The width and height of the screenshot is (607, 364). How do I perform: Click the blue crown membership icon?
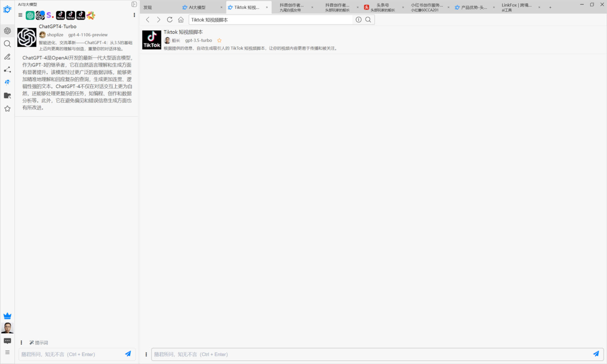[x=7, y=316]
